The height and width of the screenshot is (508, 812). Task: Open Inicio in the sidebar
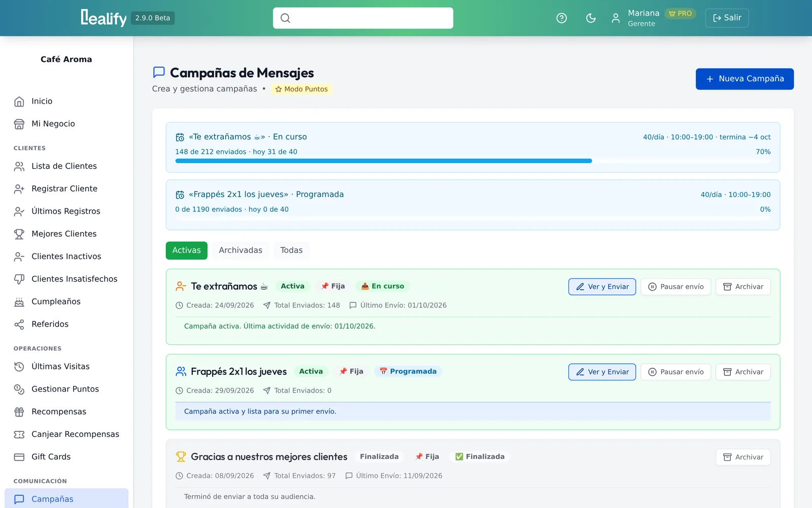(x=66, y=101)
